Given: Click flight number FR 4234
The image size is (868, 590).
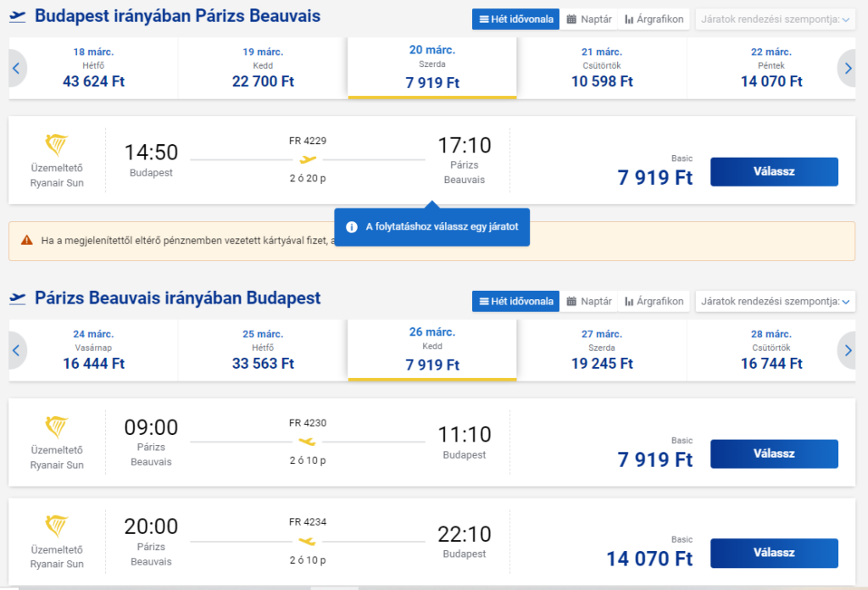Looking at the screenshot, I should [308, 522].
